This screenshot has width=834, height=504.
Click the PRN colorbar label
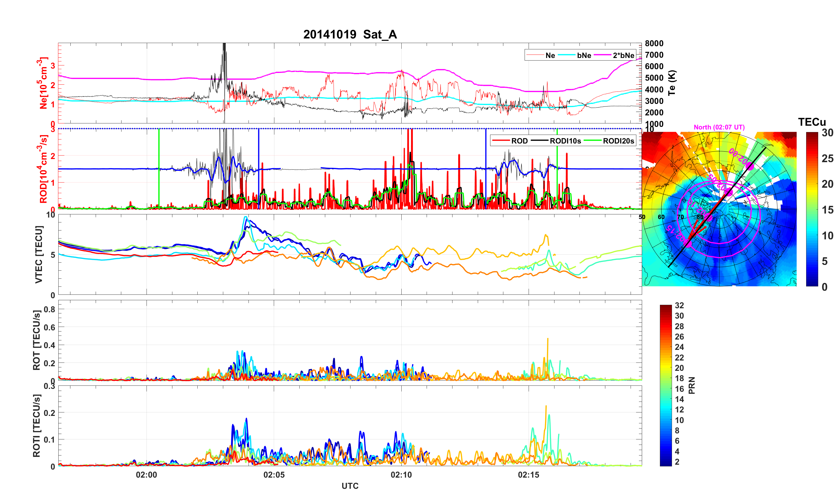[692, 385]
